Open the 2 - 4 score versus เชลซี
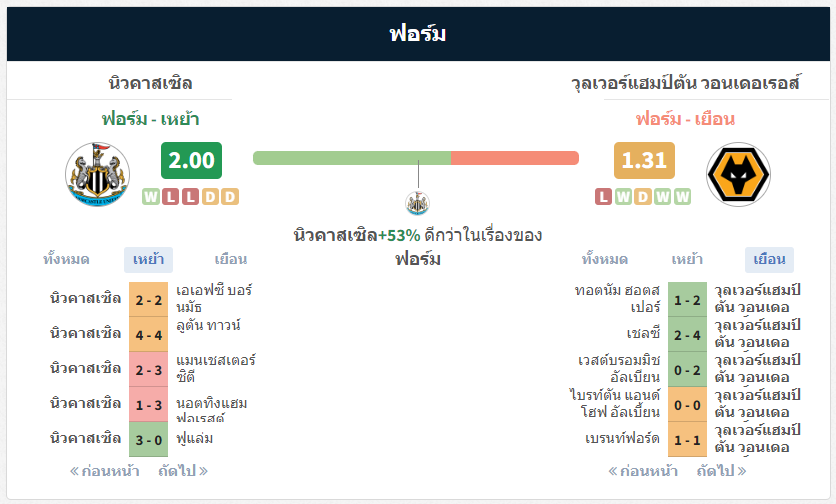 pos(687,335)
